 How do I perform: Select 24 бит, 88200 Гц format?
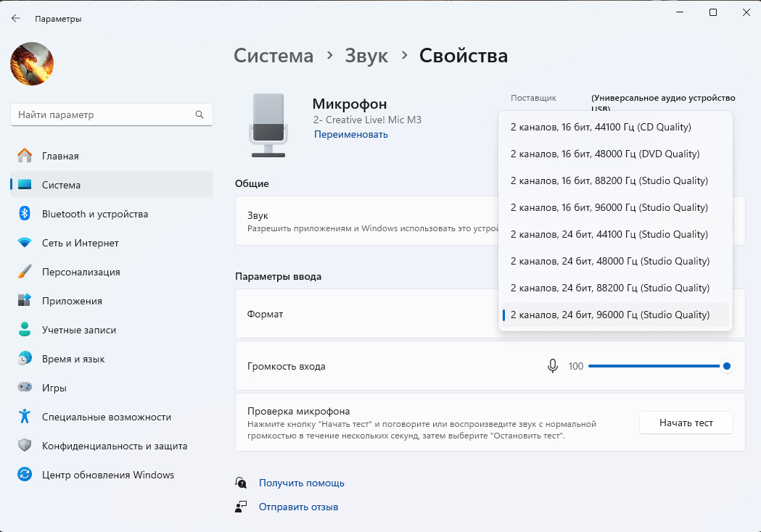pyautogui.click(x=615, y=288)
